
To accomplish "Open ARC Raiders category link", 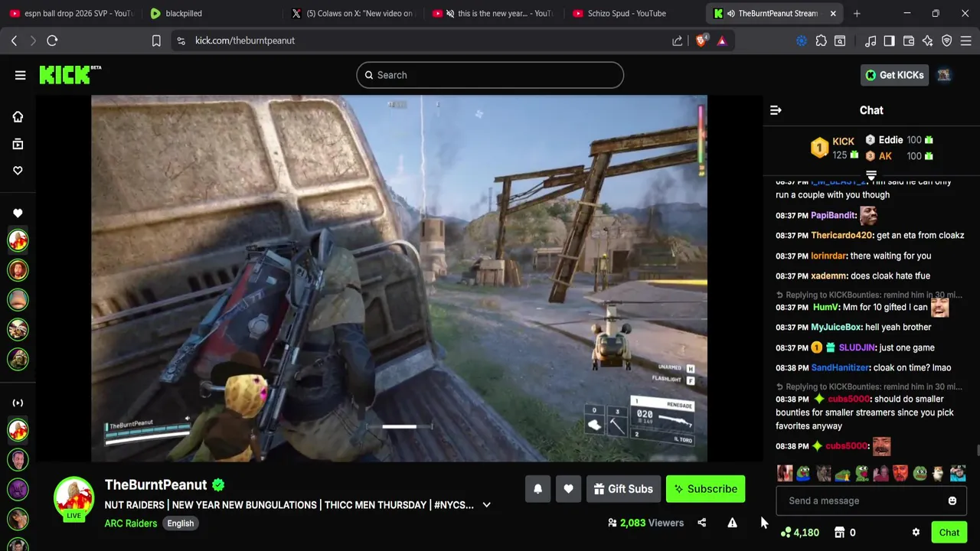I will click(x=131, y=523).
